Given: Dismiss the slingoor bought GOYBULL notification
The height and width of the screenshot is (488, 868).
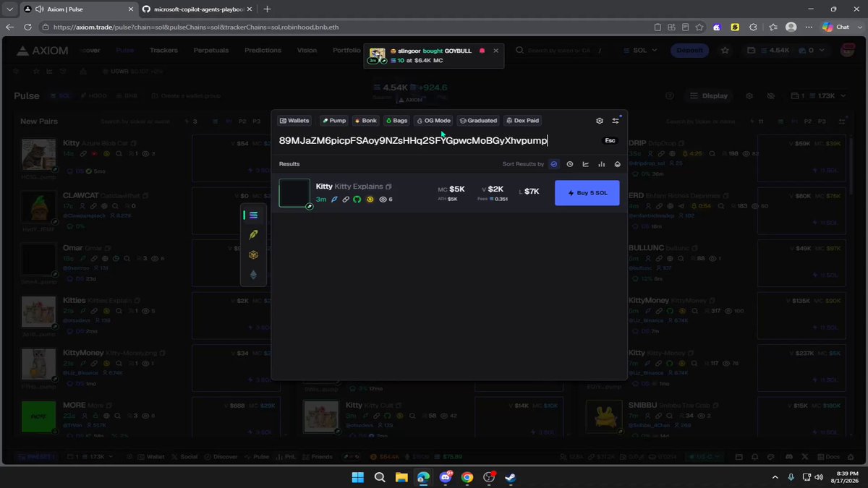Looking at the screenshot, I should 495,51.
